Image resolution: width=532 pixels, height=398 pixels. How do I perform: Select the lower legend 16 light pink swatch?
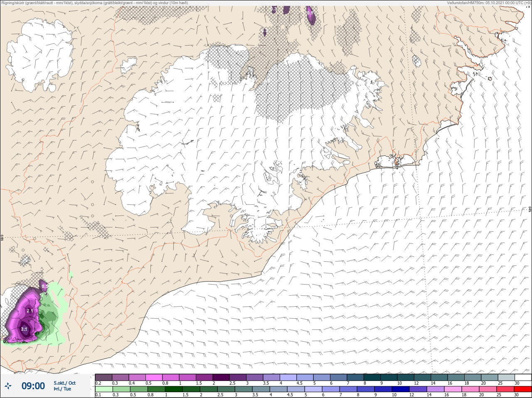tap(454, 389)
